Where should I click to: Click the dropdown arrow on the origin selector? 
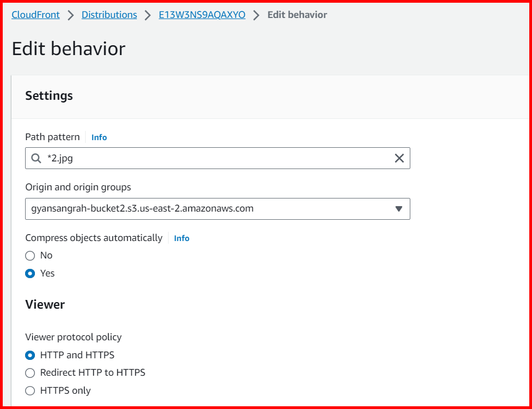coord(399,209)
